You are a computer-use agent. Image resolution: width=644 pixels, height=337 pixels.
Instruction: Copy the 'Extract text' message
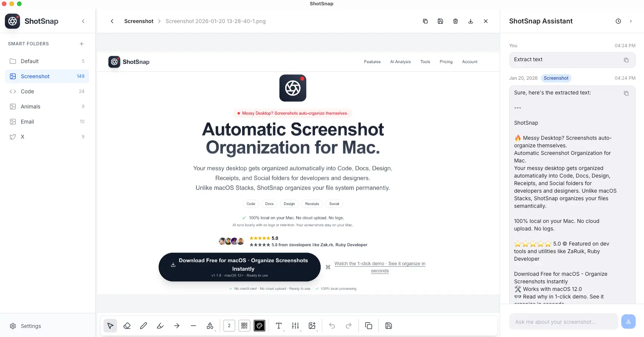tap(626, 60)
